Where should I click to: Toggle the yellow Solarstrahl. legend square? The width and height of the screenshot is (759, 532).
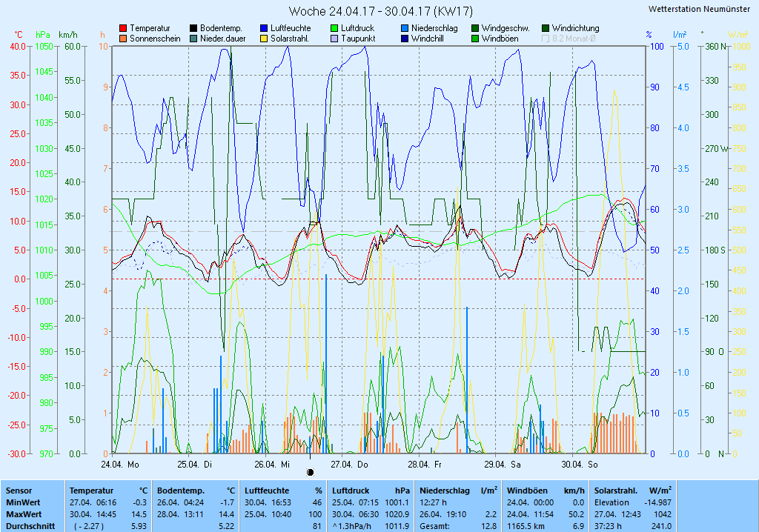coord(264,39)
